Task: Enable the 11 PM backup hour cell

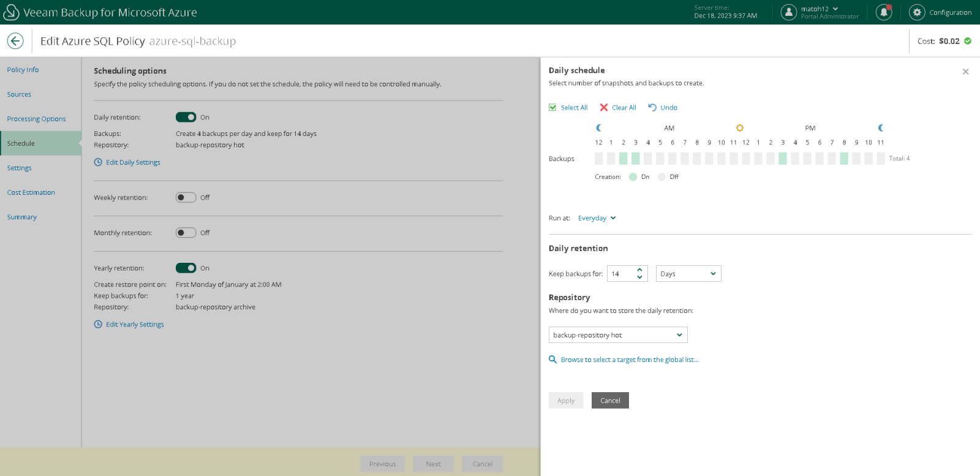Action: click(x=881, y=159)
